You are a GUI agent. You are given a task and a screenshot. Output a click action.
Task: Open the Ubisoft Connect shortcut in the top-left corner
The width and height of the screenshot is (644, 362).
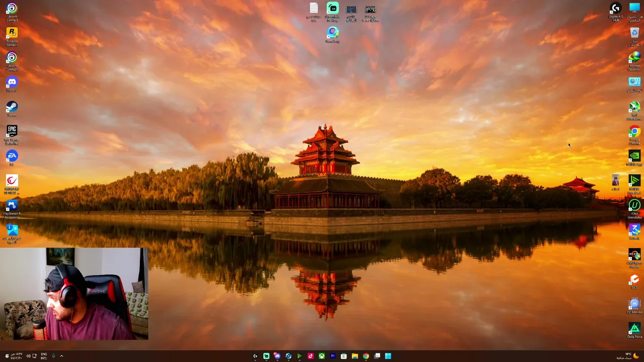[x=12, y=12]
